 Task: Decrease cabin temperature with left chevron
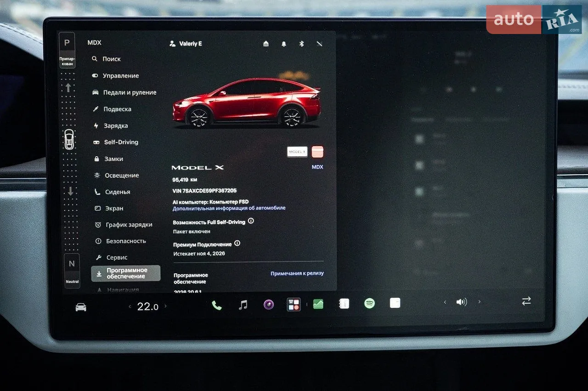pos(130,306)
